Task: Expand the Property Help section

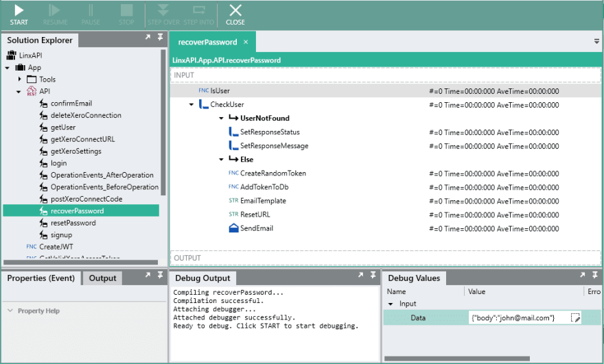Action: (10, 311)
